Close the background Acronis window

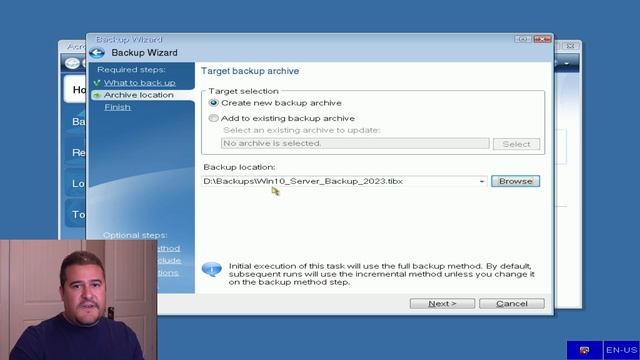[570, 46]
